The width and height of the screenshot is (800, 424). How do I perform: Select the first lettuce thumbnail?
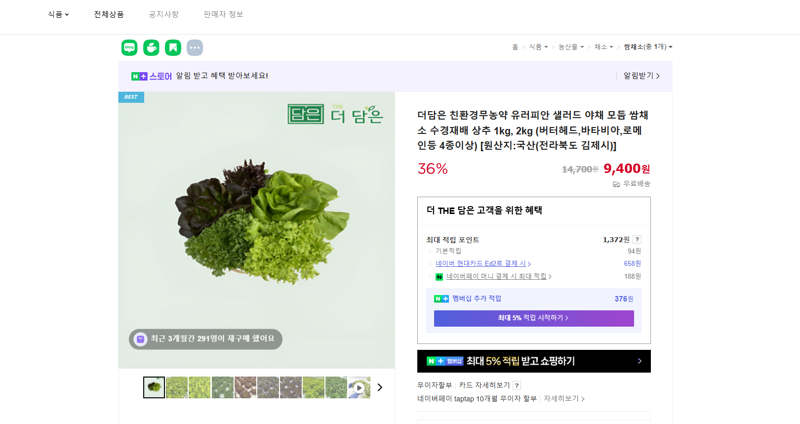click(x=154, y=387)
